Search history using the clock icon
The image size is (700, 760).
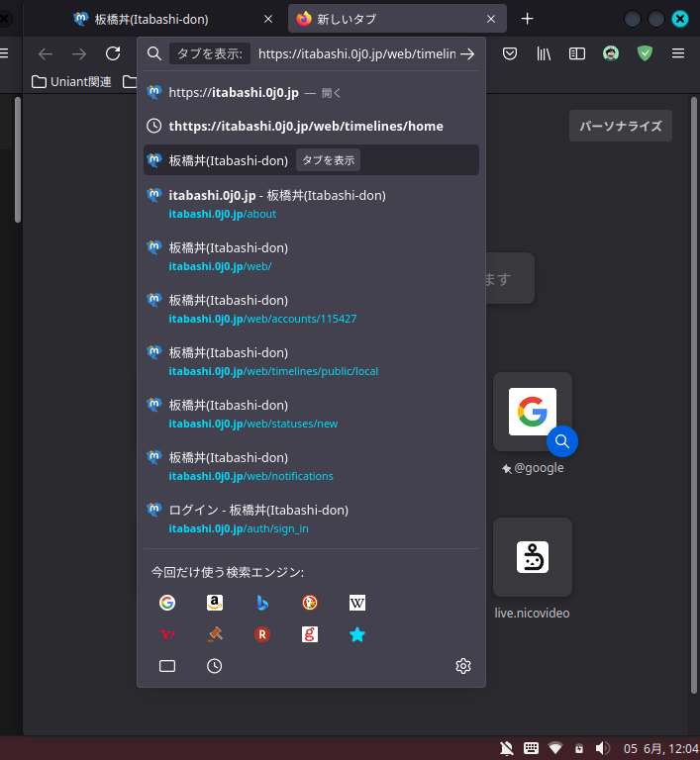pyautogui.click(x=215, y=666)
